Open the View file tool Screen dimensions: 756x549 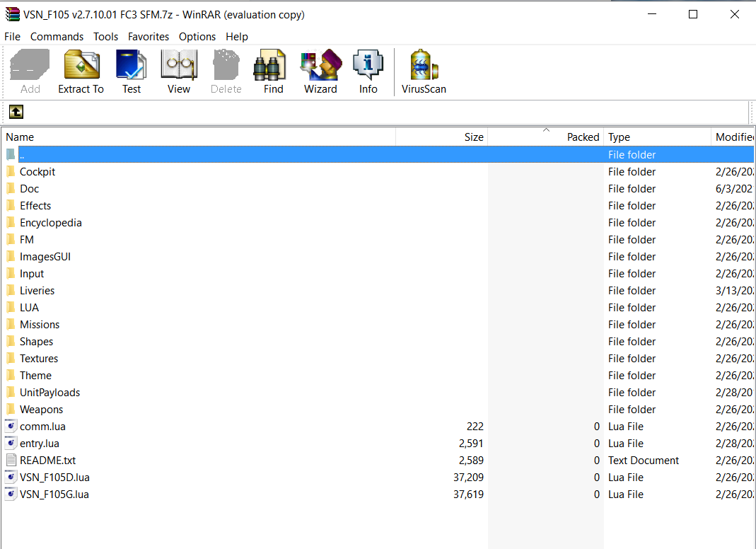click(179, 71)
